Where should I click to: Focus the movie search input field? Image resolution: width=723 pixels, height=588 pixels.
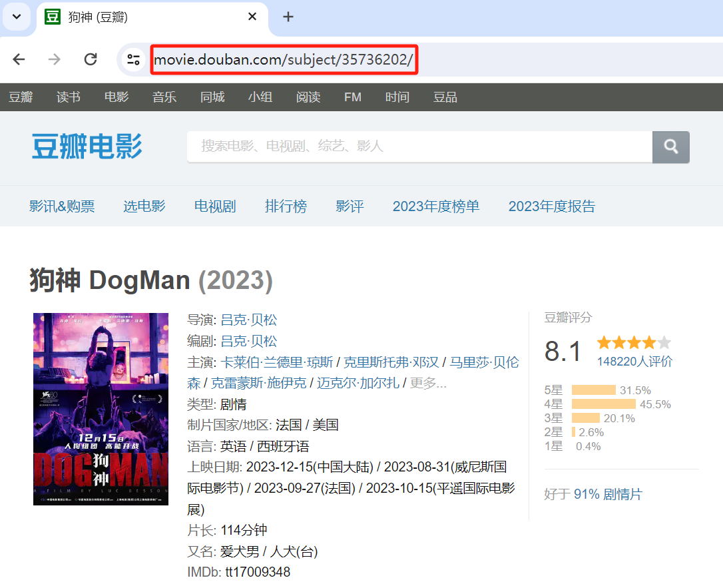(419, 147)
